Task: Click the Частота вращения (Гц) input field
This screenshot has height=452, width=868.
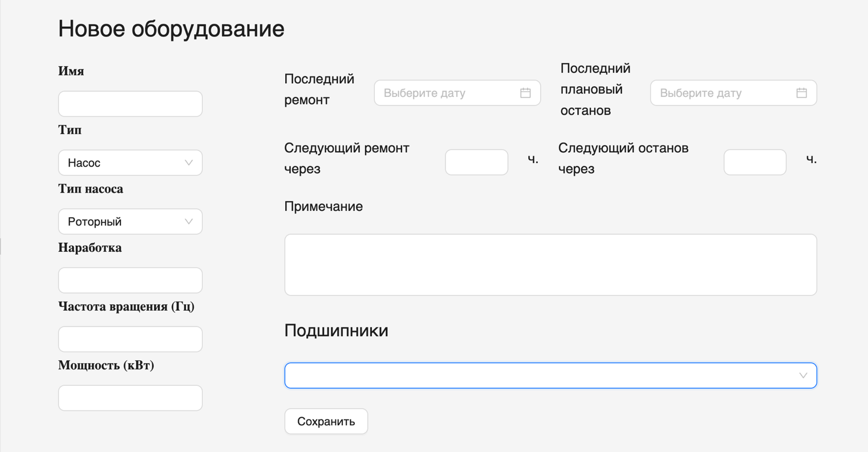Action: [130, 339]
